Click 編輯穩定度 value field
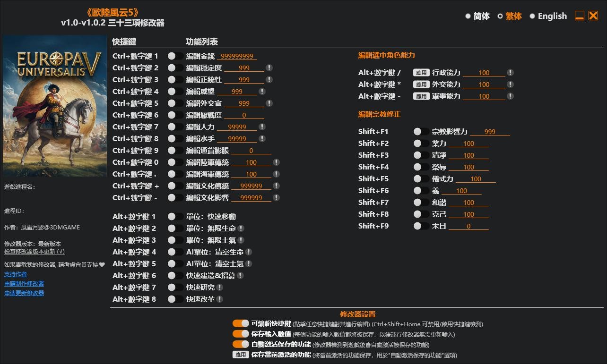Image resolution: width=607 pixels, height=364 pixels. [x=244, y=68]
